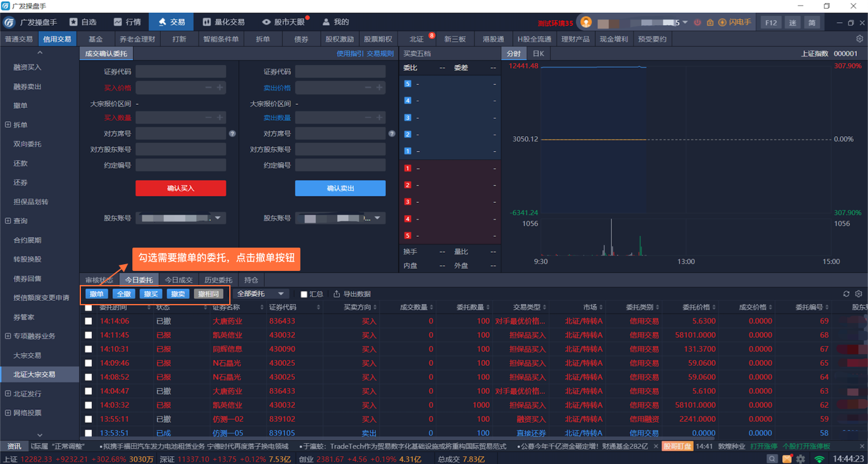This screenshot has height=464, width=868.
Task: Click the buy-side 证券代码 input field
Action: pyautogui.click(x=181, y=72)
